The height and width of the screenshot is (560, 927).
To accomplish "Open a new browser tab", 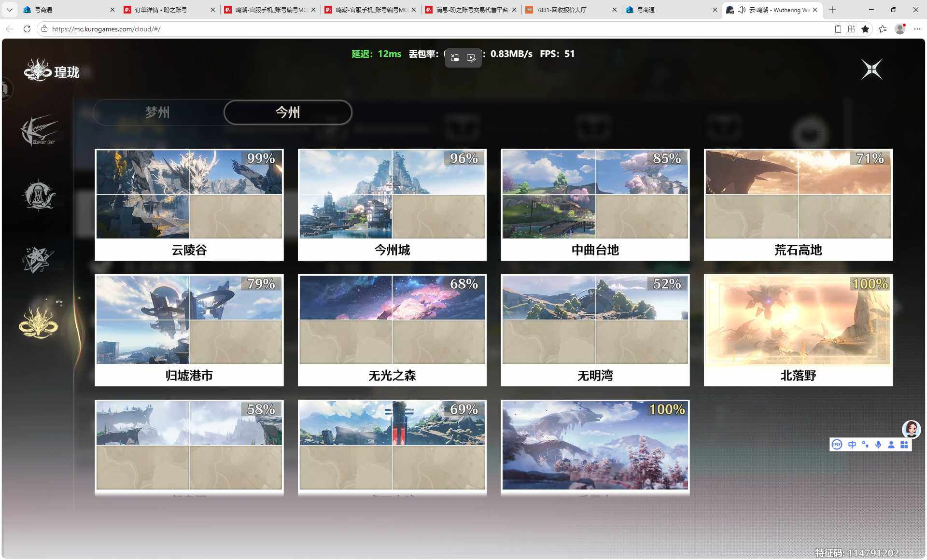I will tap(832, 10).
